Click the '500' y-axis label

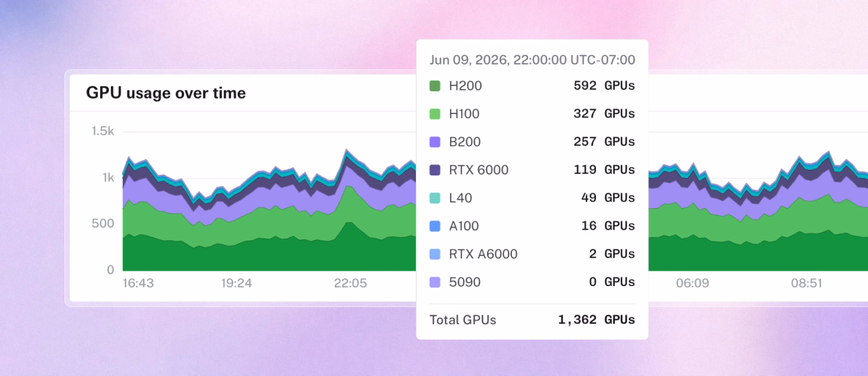pyautogui.click(x=103, y=224)
